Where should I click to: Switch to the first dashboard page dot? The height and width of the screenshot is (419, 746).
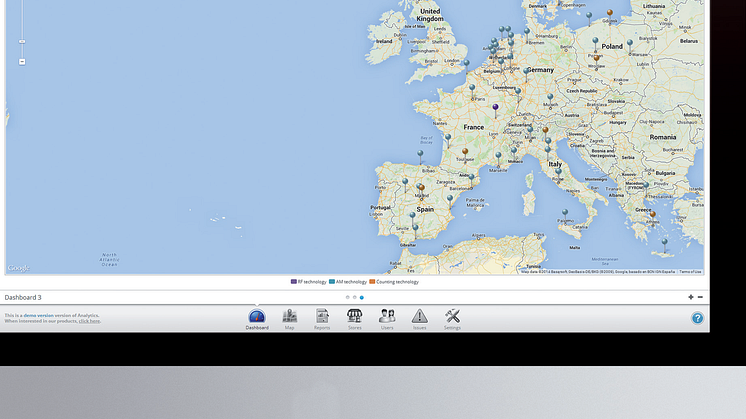pos(347,297)
